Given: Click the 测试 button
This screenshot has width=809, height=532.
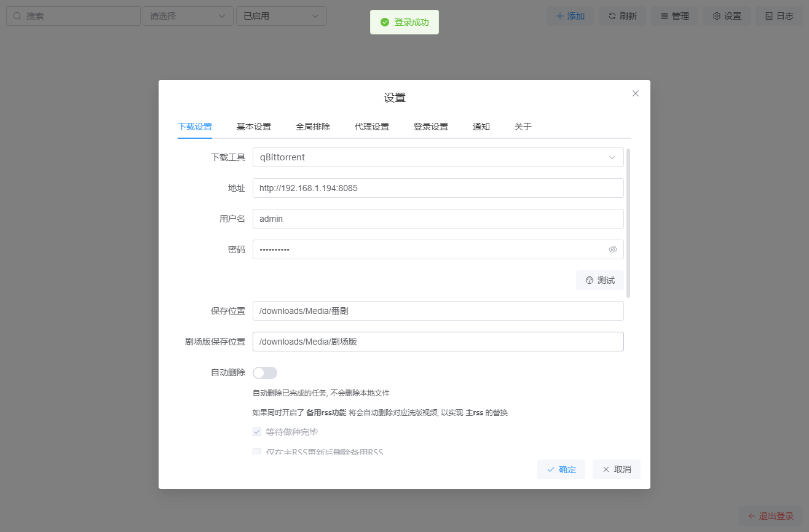Looking at the screenshot, I should 600,280.
